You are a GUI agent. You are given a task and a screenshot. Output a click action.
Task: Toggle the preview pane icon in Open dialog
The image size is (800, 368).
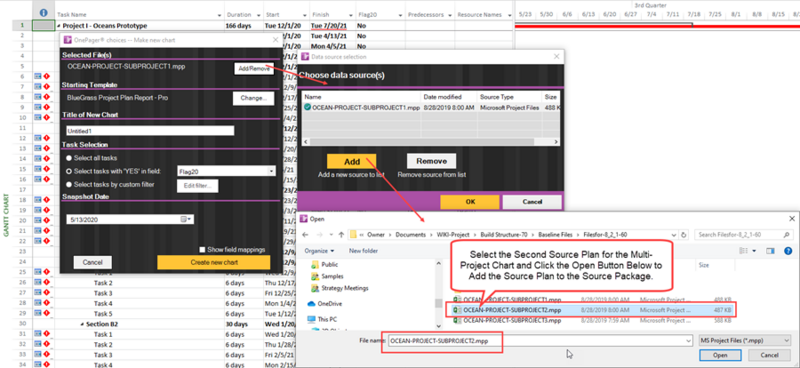(x=770, y=251)
